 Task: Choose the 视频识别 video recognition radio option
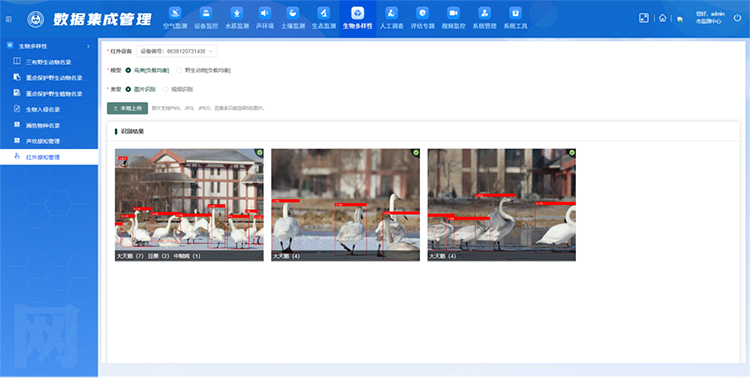pyautogui.click(x=165, y=89)
